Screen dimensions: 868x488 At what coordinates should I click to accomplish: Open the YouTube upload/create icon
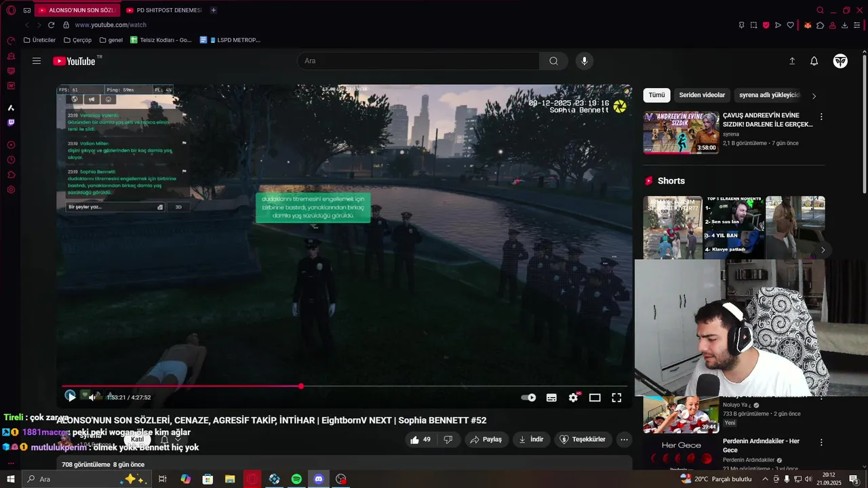tap(792, 61)
